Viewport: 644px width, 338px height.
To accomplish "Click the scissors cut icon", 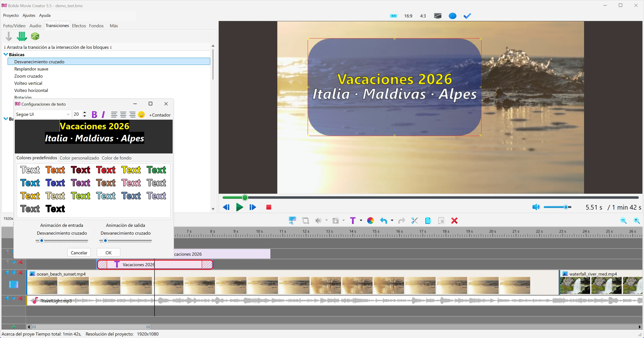I will coord(415,221).
